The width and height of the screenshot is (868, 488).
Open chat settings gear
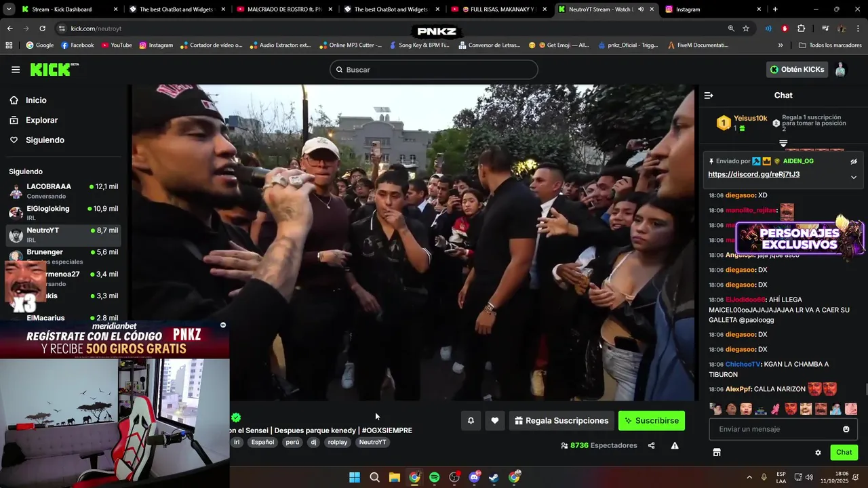[818, 453]
